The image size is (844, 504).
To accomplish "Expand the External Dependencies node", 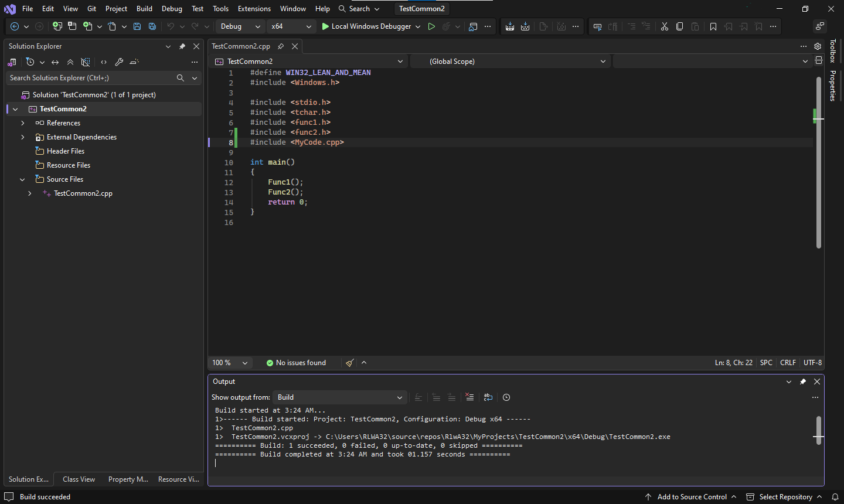I will point(22,137).
